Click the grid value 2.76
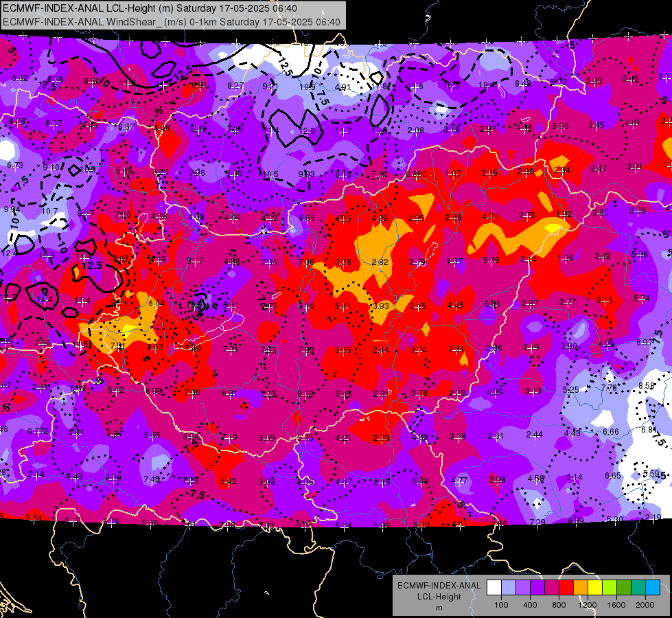The height and width of the screenshot is (618, 672). [x=527, y=216]
